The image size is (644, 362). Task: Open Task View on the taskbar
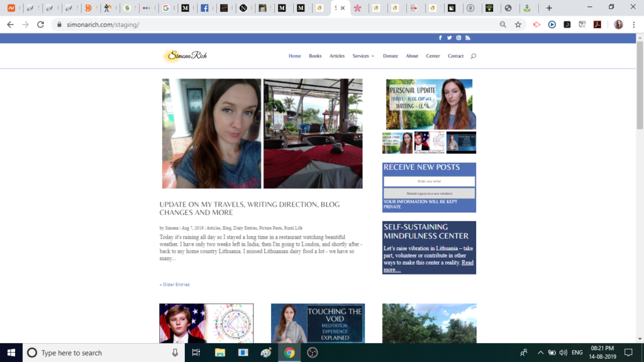pyautogui.click(x=196, y=353)
